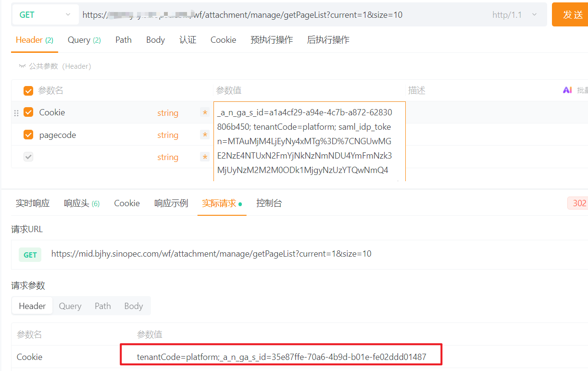This screenshot has height=371, width=588.
Task: Click the 302 status code badge
Action: [x=578, y=203]
